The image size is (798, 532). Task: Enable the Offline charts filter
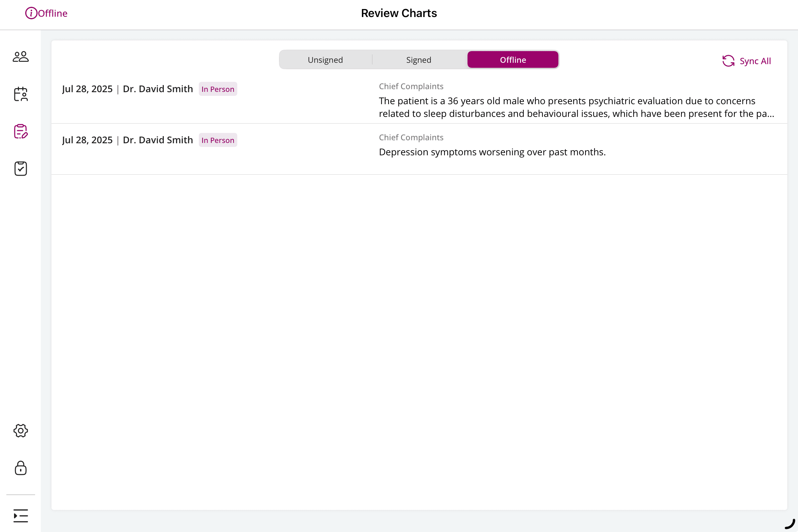coord(513,59)
